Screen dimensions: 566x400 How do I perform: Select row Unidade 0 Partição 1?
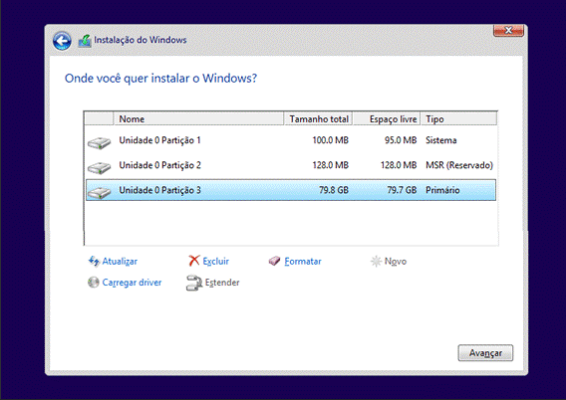[x=291, y=140]
